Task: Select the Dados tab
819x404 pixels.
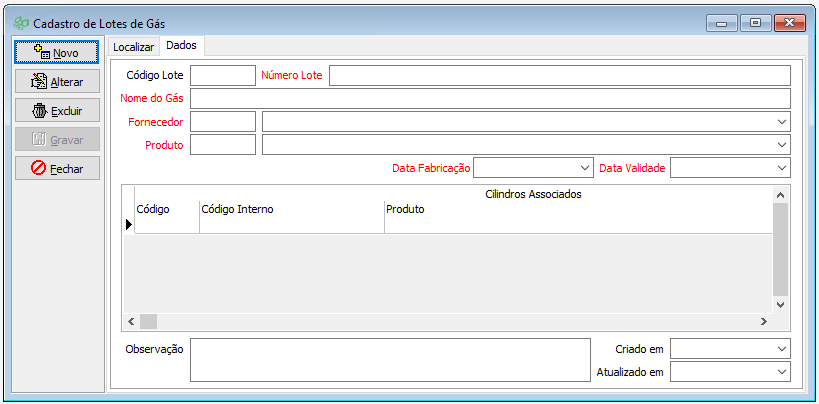Action: [x=182, y=45]
